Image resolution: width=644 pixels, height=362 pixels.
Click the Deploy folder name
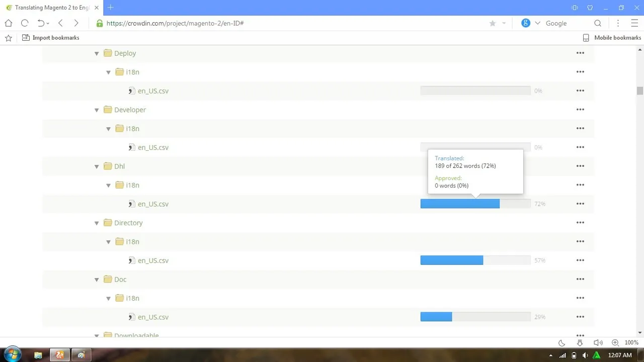[x=125, y=53]
